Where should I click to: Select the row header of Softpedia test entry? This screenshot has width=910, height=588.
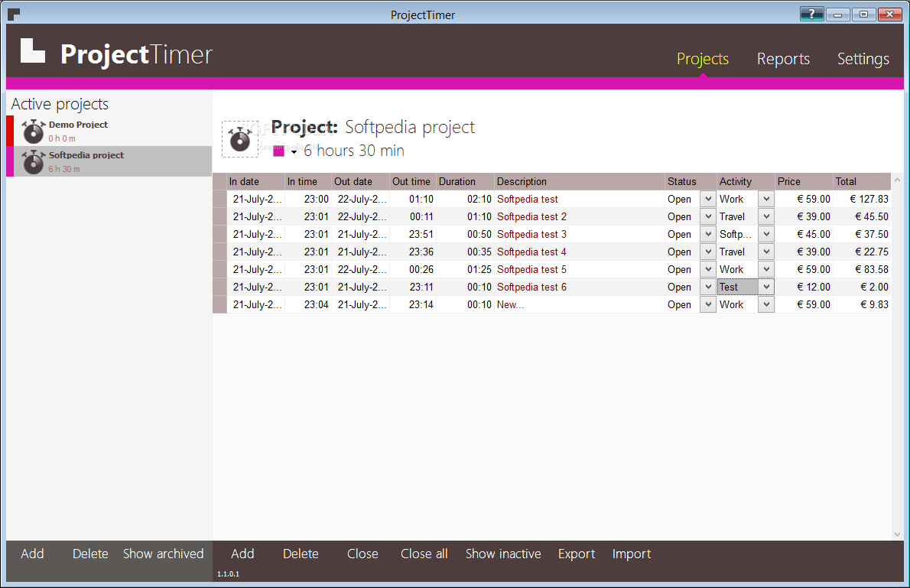click(219, 199)
